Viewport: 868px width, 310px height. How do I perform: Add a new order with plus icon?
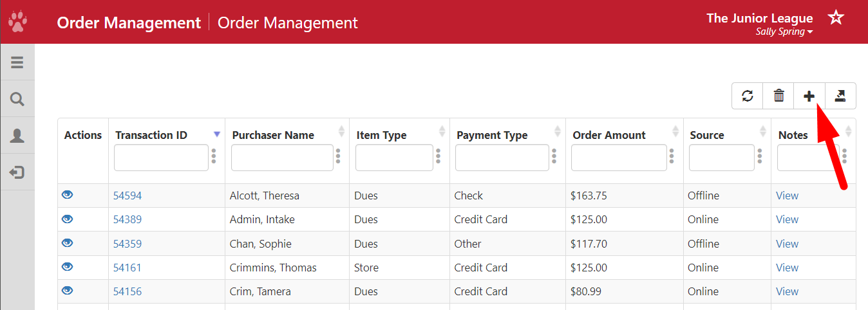click(809, 96)
